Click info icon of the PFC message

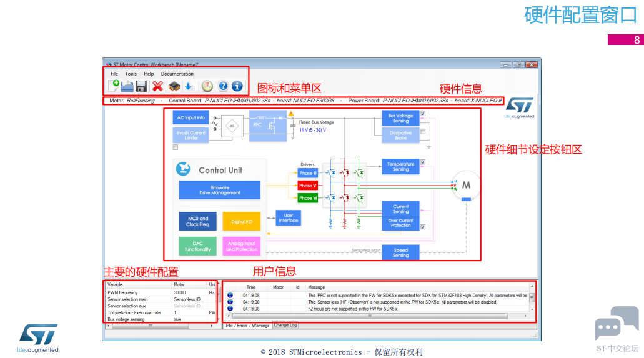(x=230, y=295)
